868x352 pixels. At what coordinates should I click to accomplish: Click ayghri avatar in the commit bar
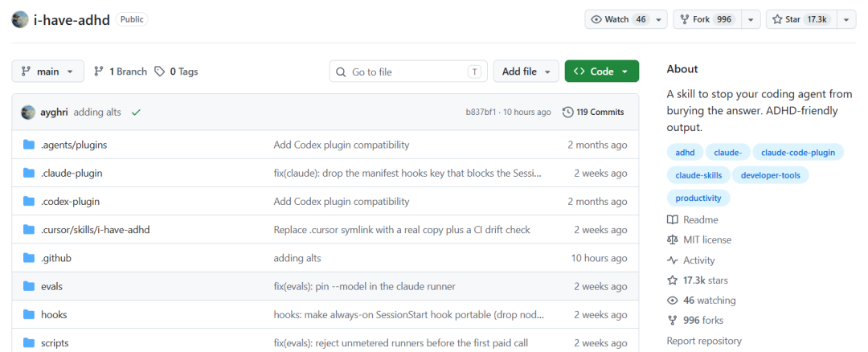[x=28, y=113]
